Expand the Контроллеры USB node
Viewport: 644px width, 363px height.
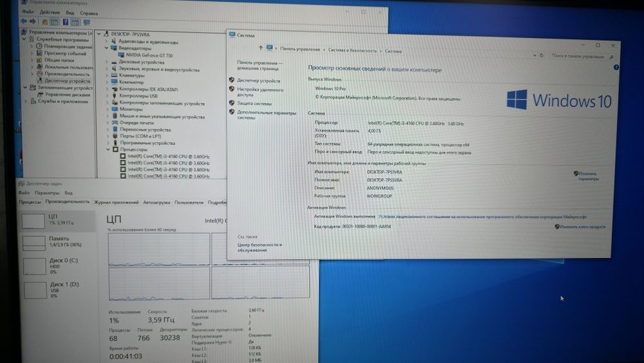(x=108, y=96)
